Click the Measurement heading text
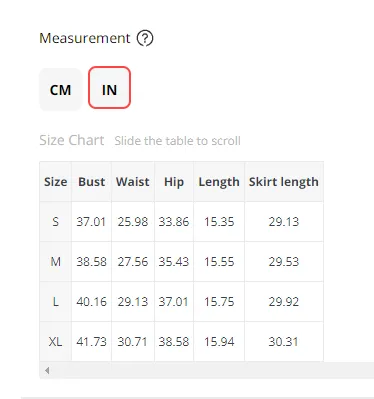The width and height of the screenshot is (374, 399). pyautogui.click(x=85, y=38)
